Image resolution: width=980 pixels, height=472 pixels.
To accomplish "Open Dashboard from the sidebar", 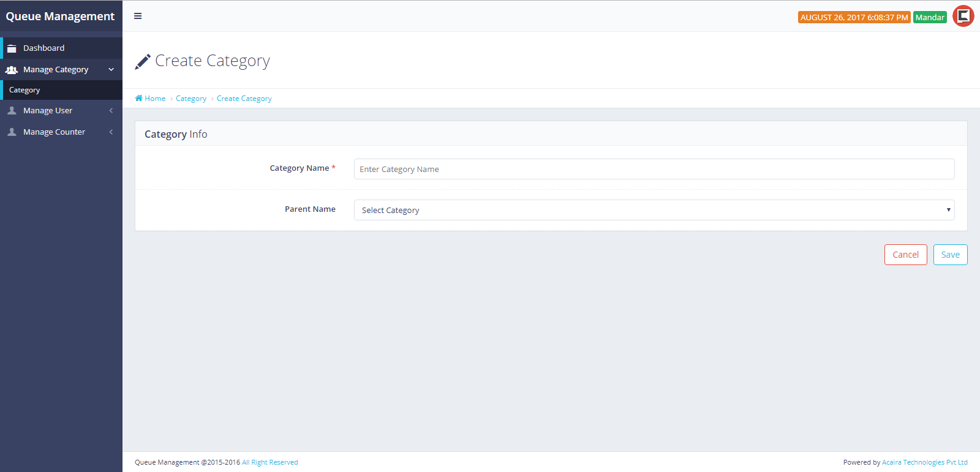I will point(43,48).
